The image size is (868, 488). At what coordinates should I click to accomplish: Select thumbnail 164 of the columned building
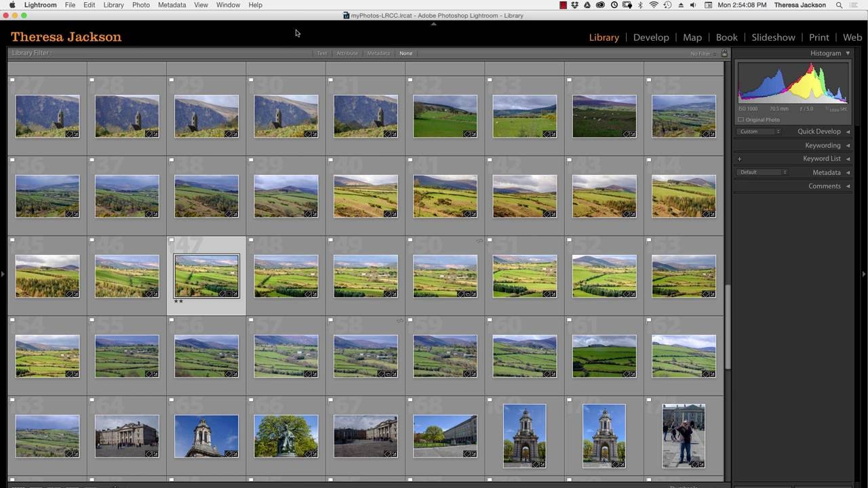point(127,436)
